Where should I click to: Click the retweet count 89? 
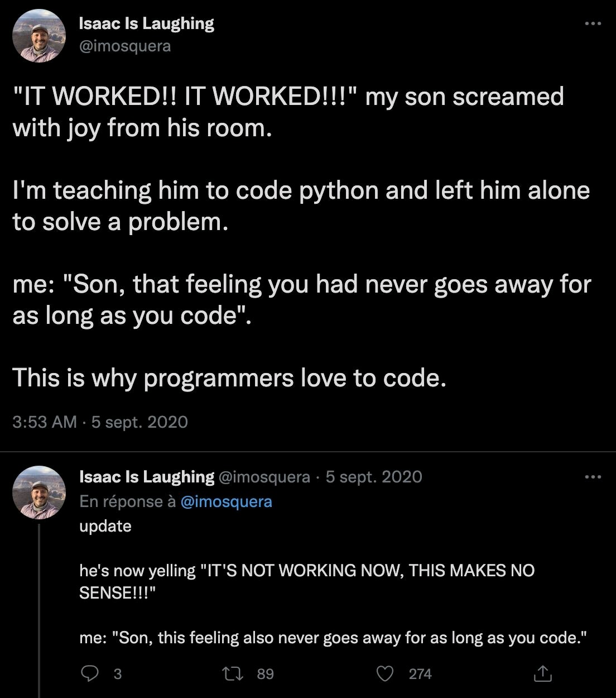coord(265,674)
